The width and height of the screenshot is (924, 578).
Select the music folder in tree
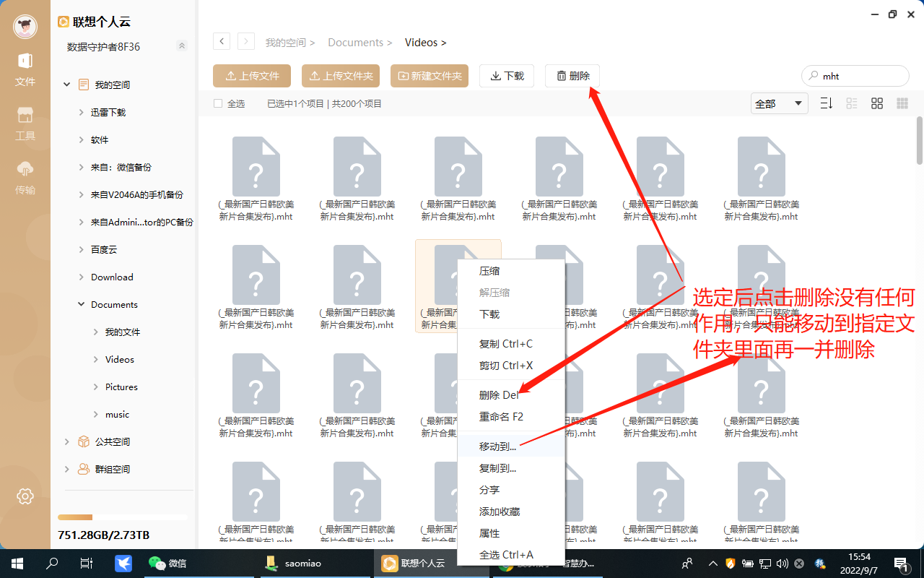click(x=117, y=414)
